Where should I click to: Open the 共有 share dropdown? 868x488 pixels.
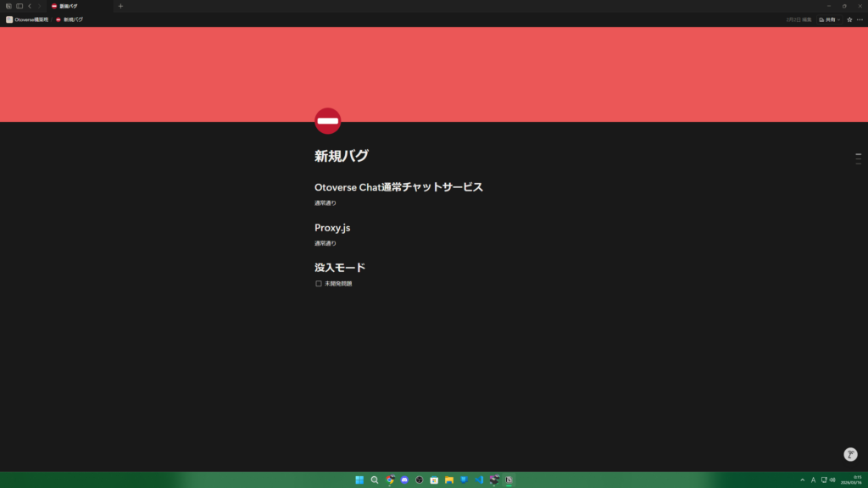coord(829,19)
